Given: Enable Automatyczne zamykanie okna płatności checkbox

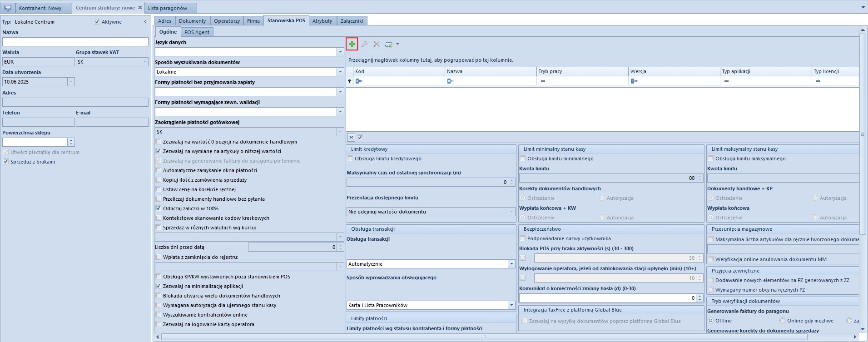Looking at the screenshot, I should (159, 170).
